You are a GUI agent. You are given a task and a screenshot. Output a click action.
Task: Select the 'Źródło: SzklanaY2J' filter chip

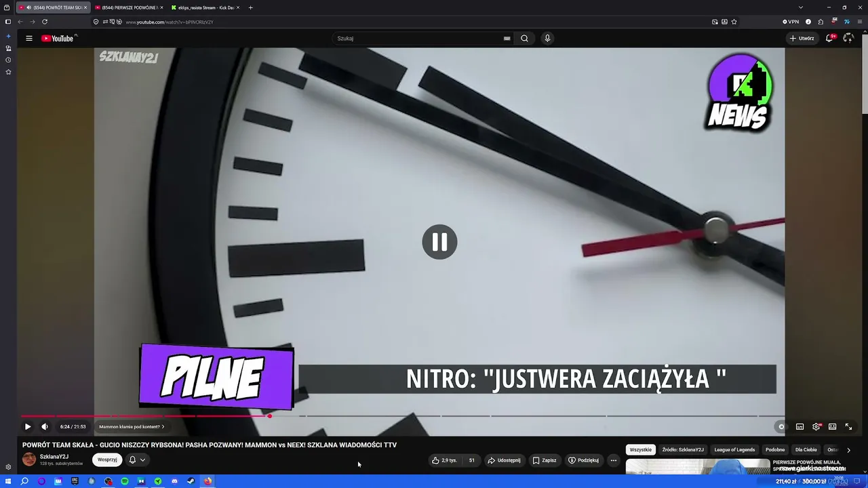(x=683, y=450)
